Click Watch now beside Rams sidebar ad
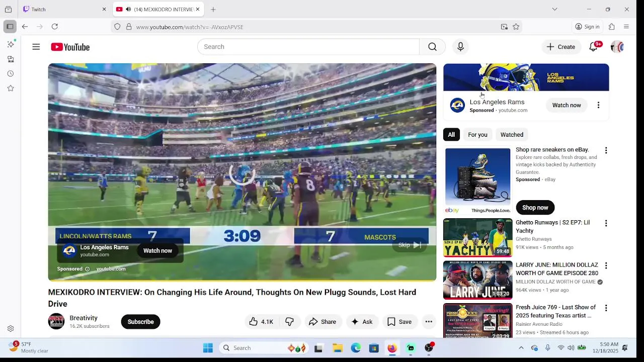Viewport: 644px width, 362px height. click(567, 105)
